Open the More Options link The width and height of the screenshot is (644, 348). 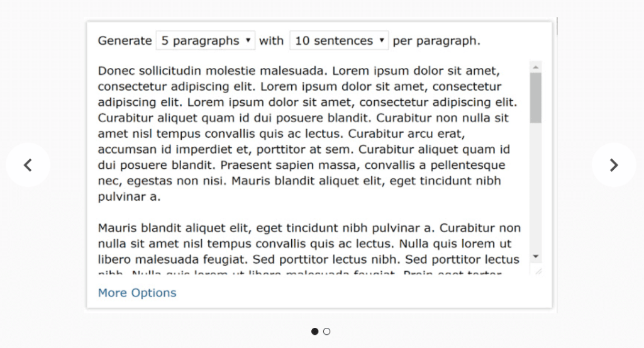click(x=137, y=293)
